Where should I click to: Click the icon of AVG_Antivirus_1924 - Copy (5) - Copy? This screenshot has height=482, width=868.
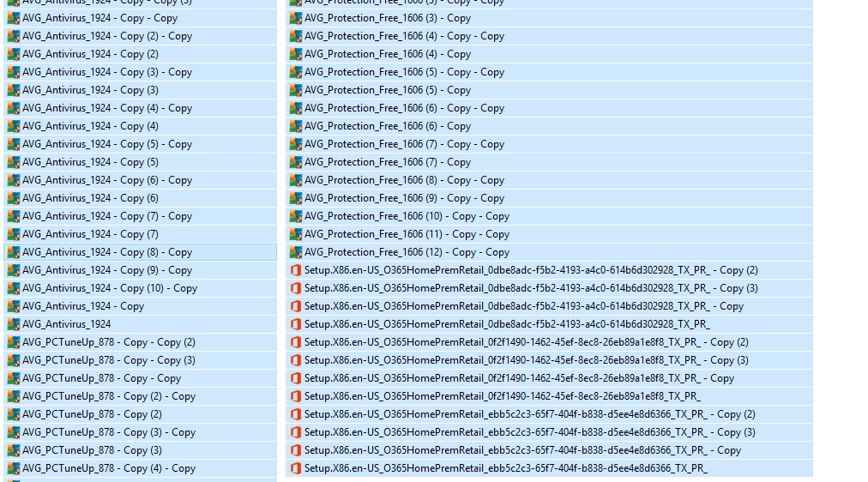click(13, 144)
